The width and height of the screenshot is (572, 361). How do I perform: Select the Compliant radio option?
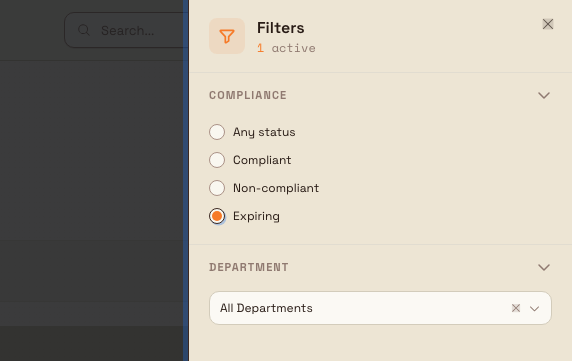[217, 160]
